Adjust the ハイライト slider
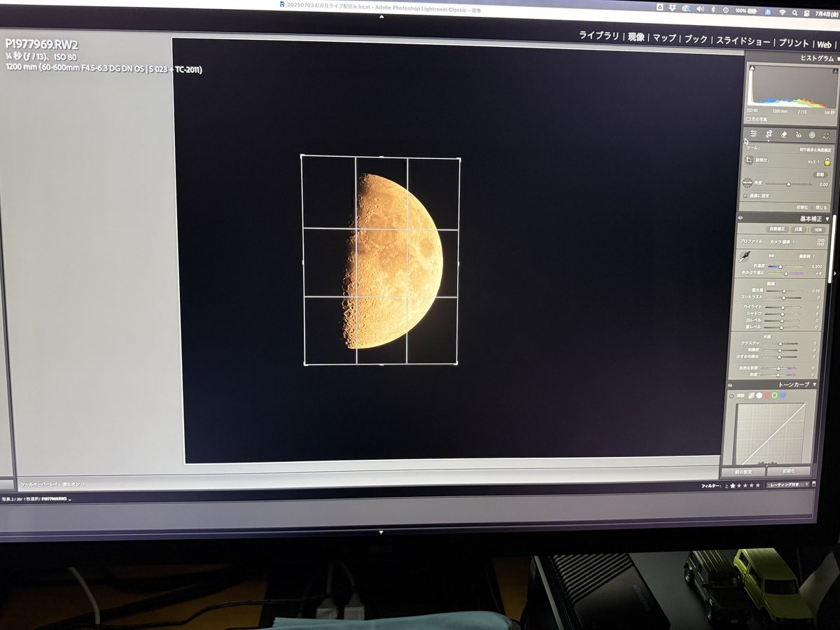 [x=782, y=307]
